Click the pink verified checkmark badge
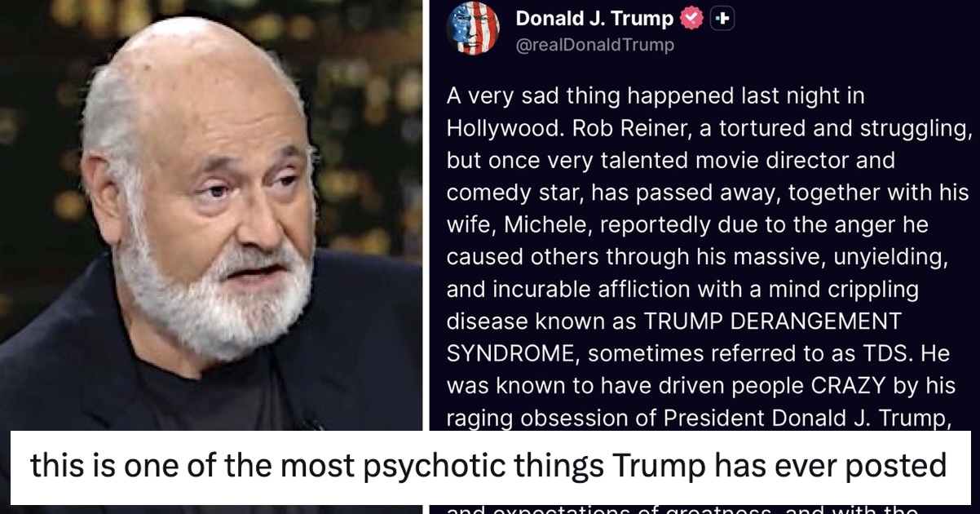This screenshot has width=980, height=514. [x=692, y=19]
